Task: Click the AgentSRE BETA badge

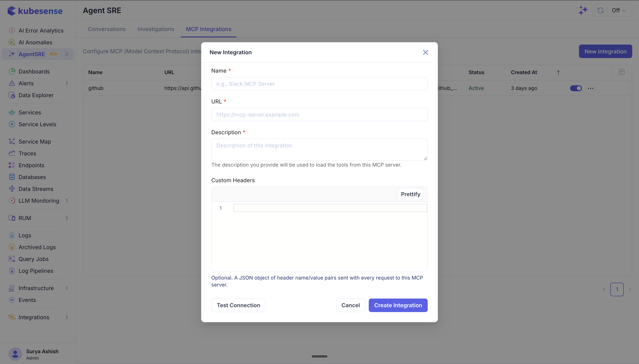Action: pyautogui.click(x=53, y=54)
